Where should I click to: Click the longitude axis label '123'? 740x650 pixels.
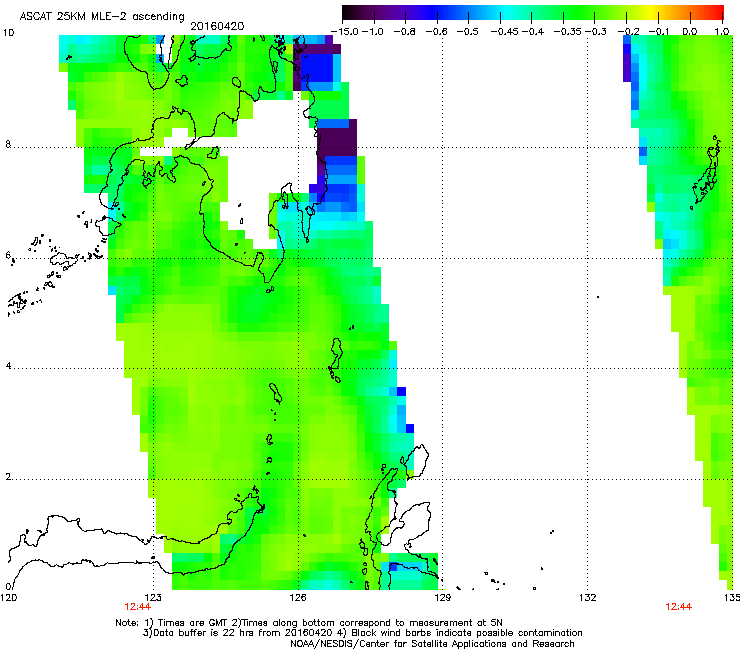(153, 598)
